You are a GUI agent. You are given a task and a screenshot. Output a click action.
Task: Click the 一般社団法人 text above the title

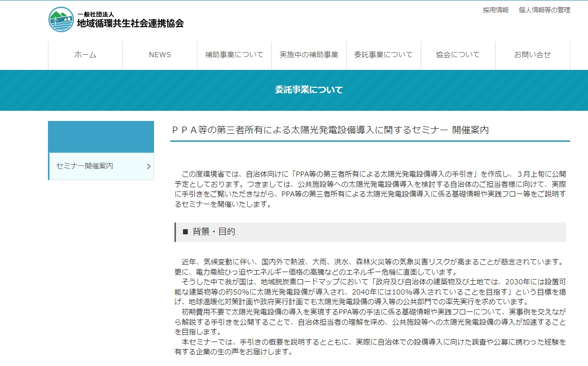96,14
